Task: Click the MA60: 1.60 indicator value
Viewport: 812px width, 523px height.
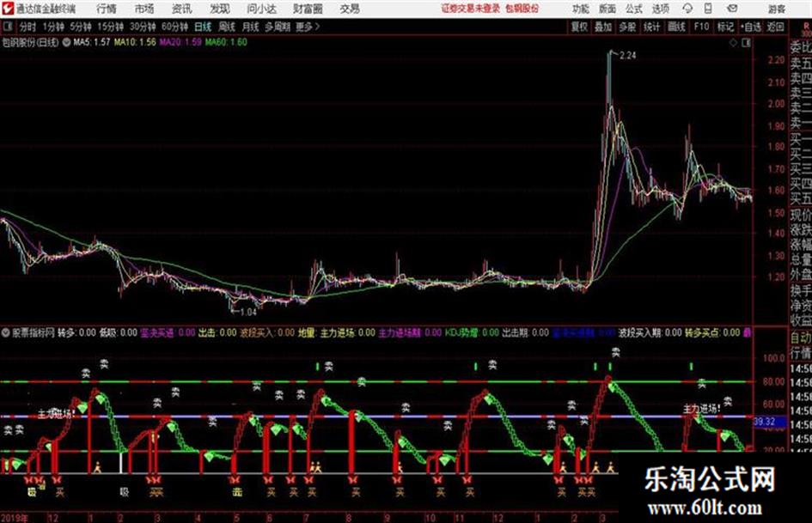Action: click(226, 42)
